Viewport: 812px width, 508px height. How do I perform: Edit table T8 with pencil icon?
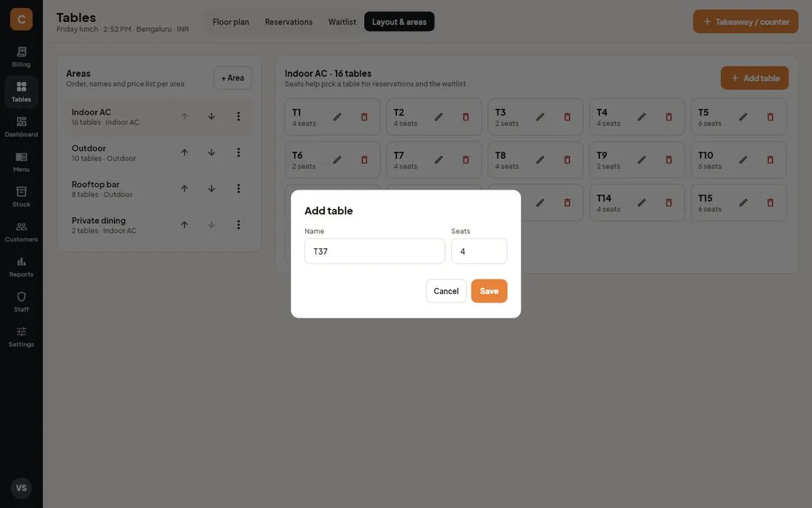(x=540, y=160)
